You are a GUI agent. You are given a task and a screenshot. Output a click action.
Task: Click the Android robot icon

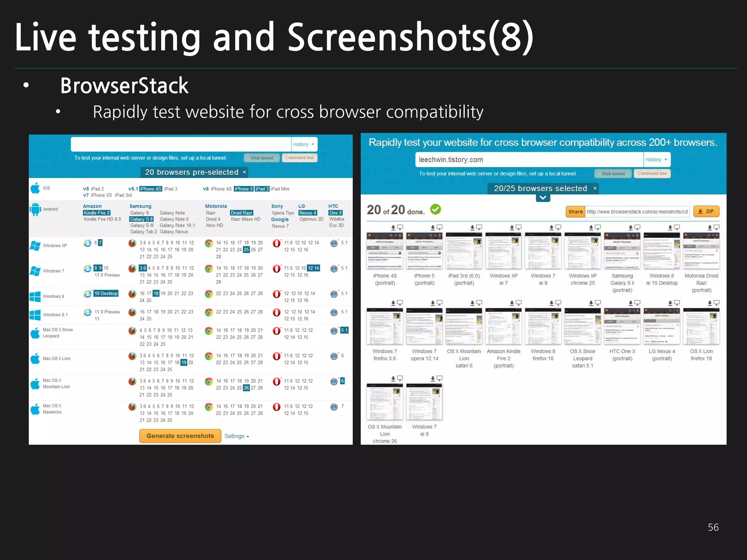(x=35, y=209)
